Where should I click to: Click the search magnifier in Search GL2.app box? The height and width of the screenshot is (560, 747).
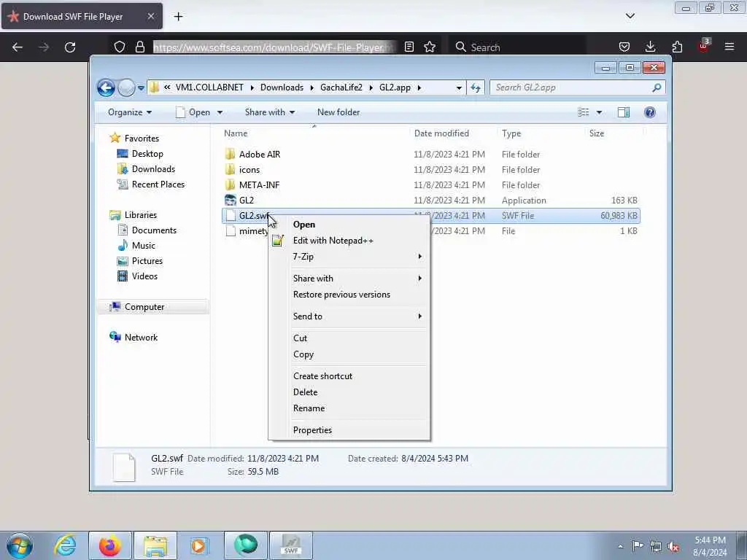657,87
